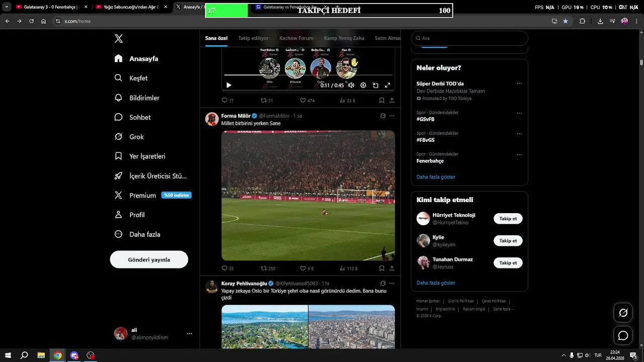
Task: Switch to Kachow Forum tab
Action: (296, 38)
